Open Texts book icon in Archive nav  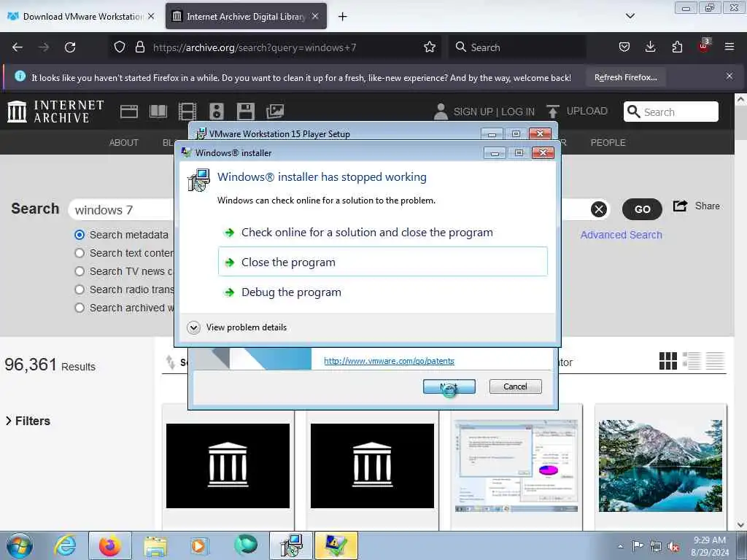[x=158, y=112]
